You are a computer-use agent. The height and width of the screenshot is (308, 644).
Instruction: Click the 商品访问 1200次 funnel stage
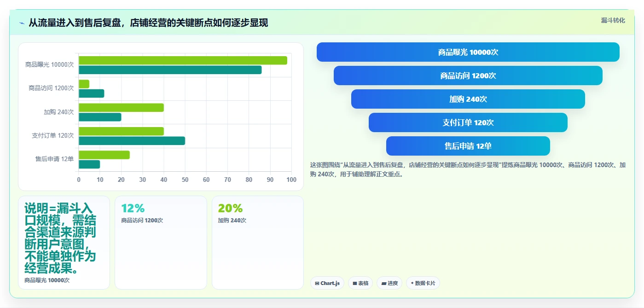[468, 76]
